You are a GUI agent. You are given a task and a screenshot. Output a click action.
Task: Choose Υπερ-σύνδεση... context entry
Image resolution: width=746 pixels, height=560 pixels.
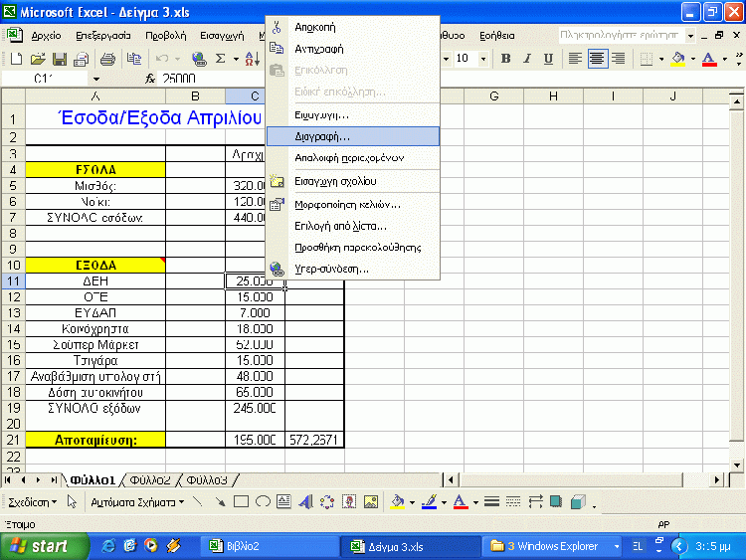(353, 269)
